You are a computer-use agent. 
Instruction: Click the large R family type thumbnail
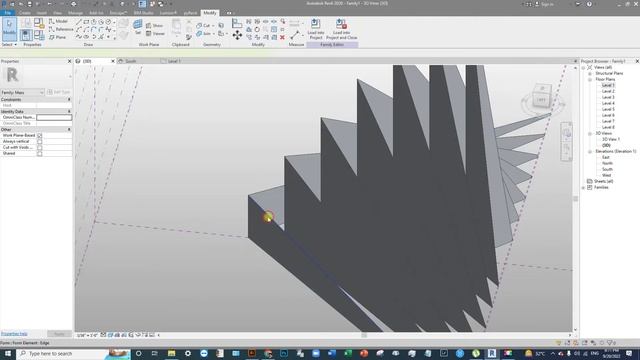(x=13, y=75)
